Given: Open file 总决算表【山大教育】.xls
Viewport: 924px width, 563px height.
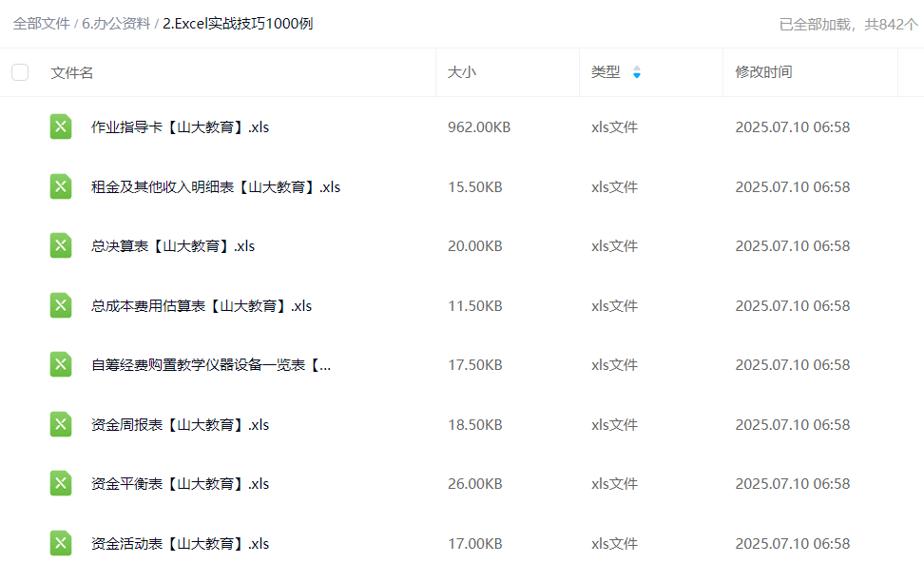Looking at the screenshot, I should tap(173, 245).
